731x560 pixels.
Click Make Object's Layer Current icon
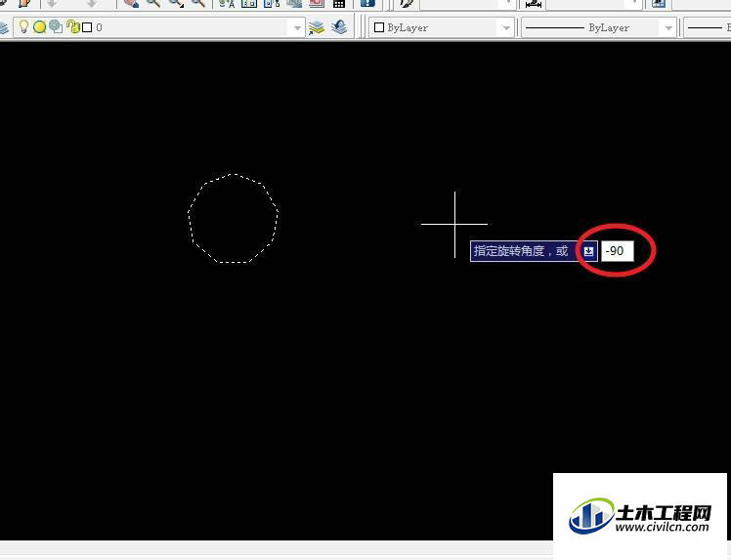(317, 27)
